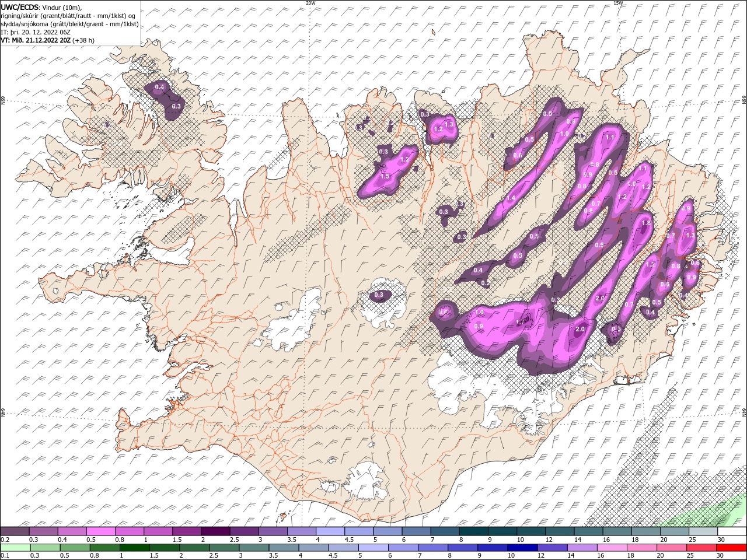747x560 pixels.
Task: Select the pale grey 25–30 snow-scale swatch
Action: click(x=703, y=531)
